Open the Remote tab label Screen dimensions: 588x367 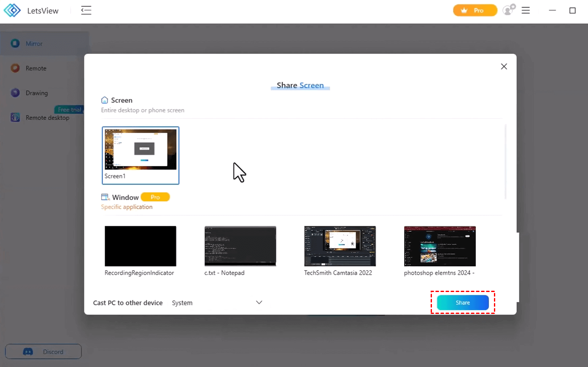[x=36, y=68]
